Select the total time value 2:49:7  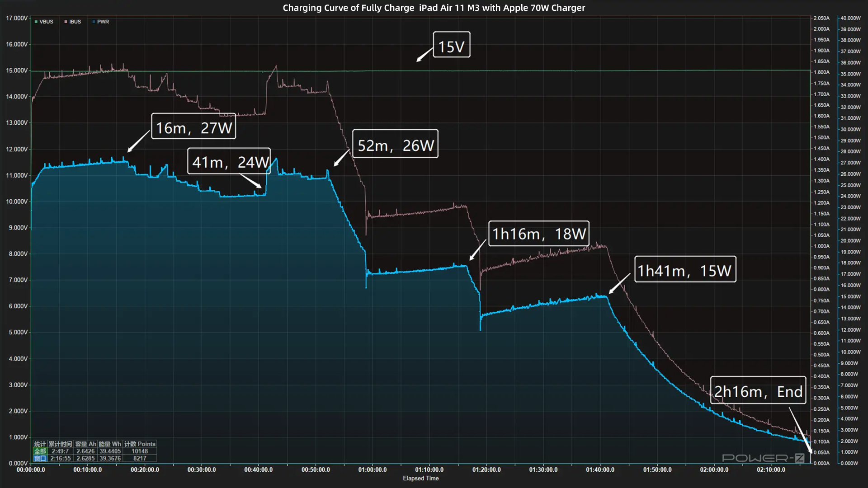(60, 451)
